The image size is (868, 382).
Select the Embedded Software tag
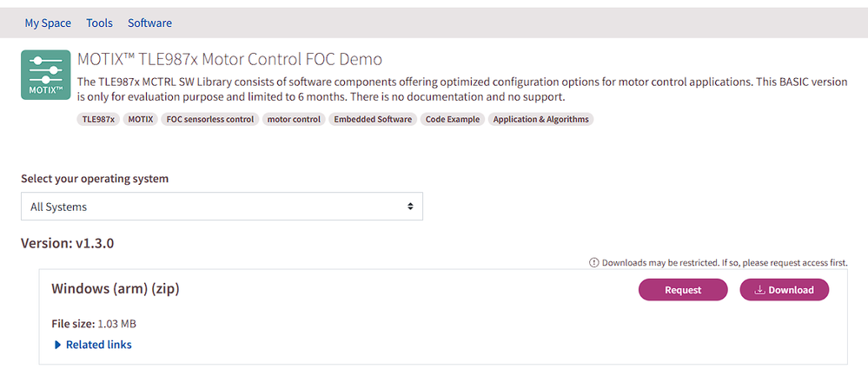[x=373, y=120]
